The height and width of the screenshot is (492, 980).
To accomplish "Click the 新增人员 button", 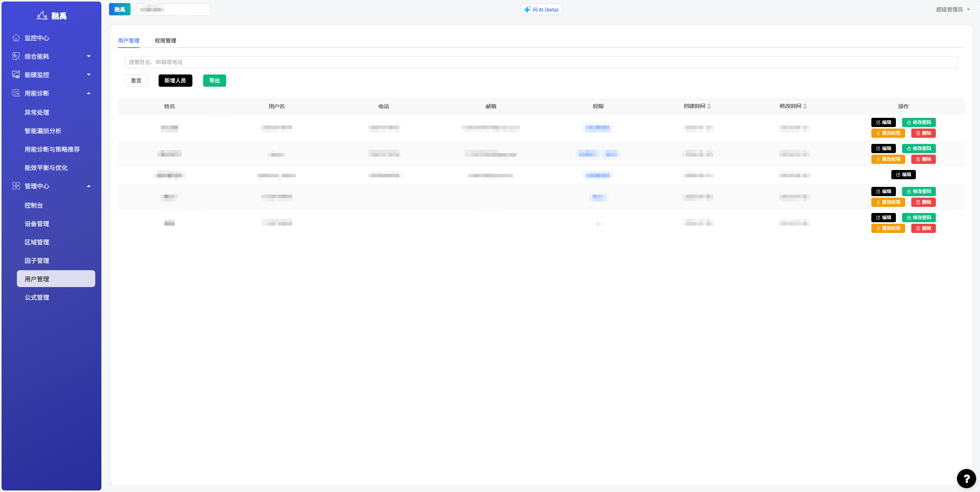I will point(175,81).
